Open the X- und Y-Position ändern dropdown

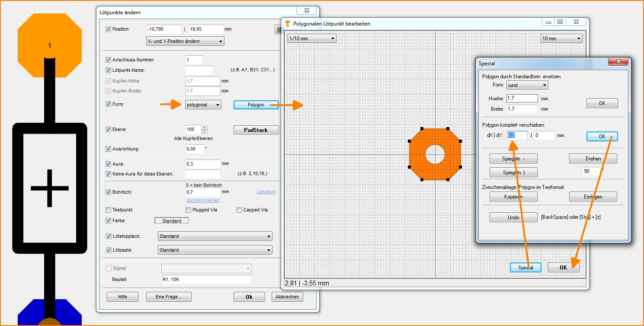click(186, 42)
